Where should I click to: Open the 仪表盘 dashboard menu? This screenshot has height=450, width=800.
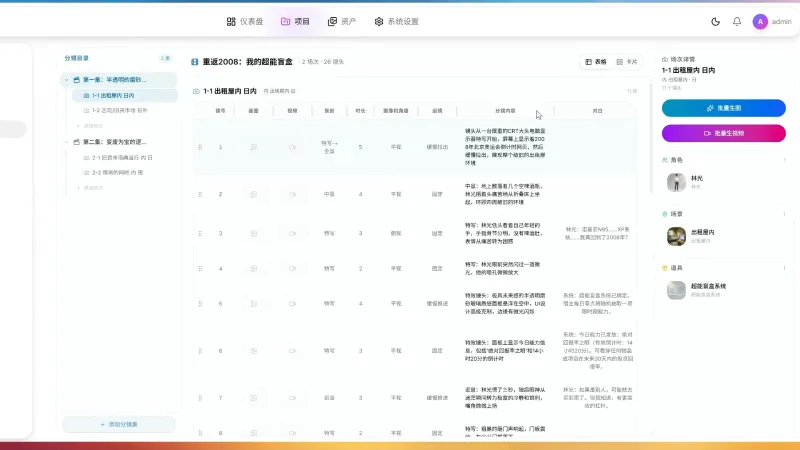point(245,21)
